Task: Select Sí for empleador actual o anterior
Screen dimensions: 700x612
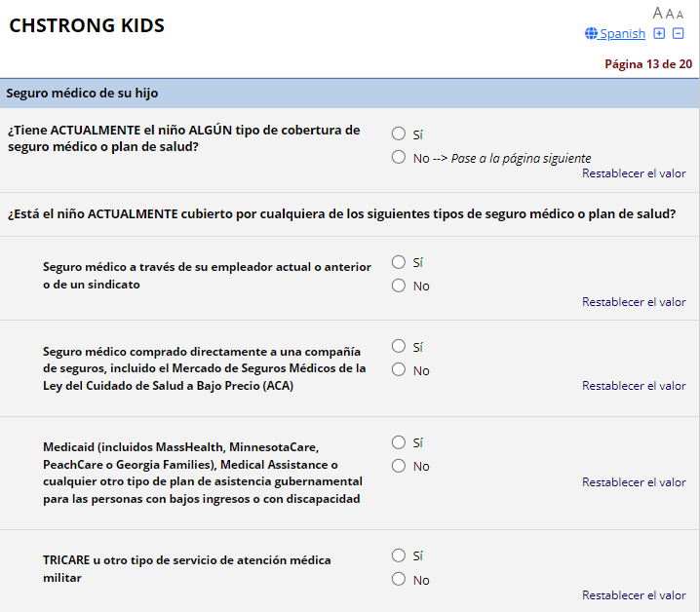Action: pyautogui.click(x=399, y=262)
